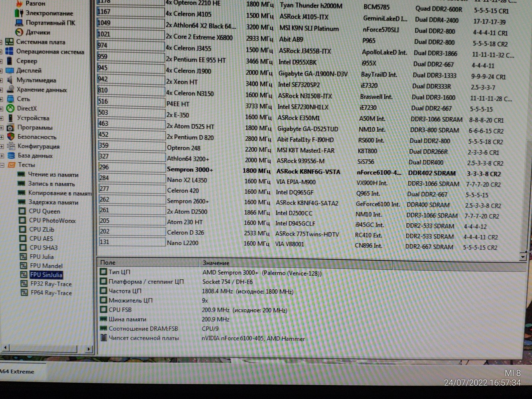Viewport: 532px width, 399px height.
Task: Click the flame icon beside Разгон
Action: tap(19, 3)
